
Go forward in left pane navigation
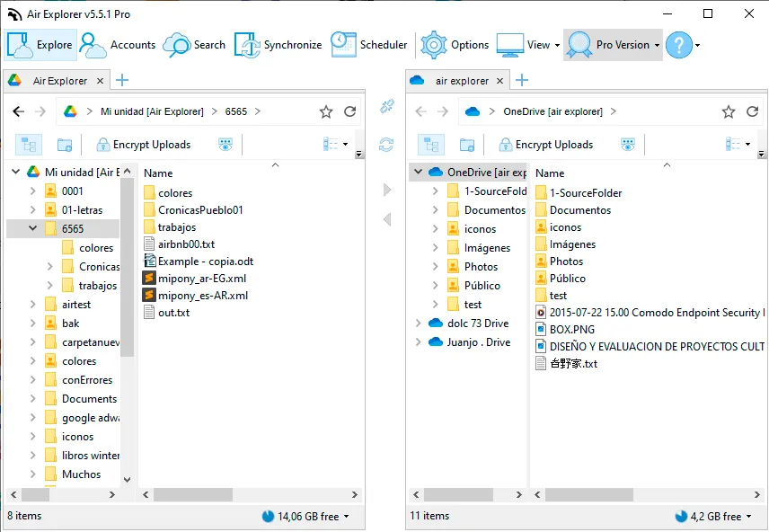(40, 111)
